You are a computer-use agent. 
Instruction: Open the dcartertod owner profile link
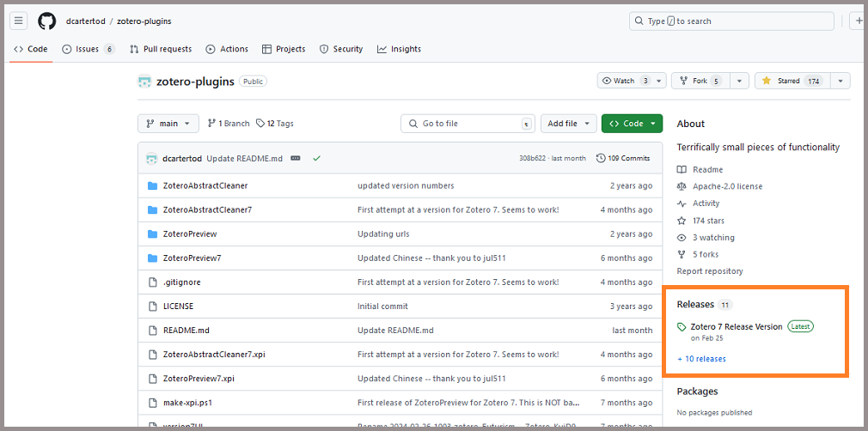(85, 21)
